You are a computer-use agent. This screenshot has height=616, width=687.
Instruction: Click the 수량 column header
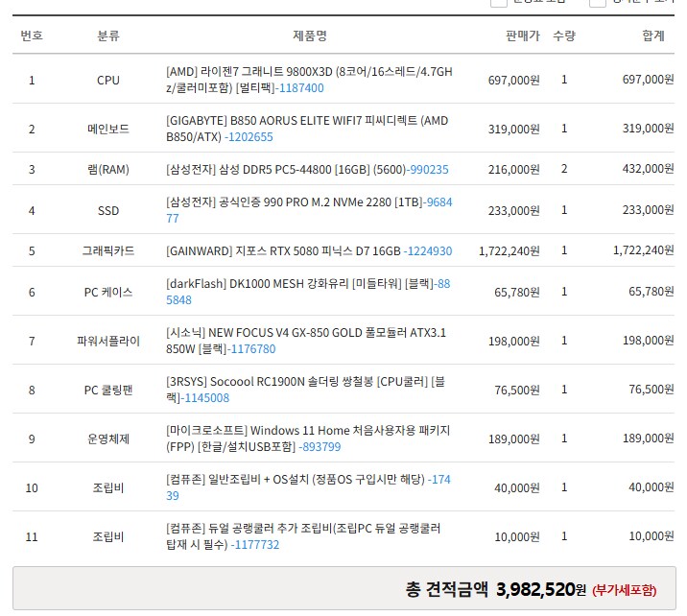click(564, 36)
